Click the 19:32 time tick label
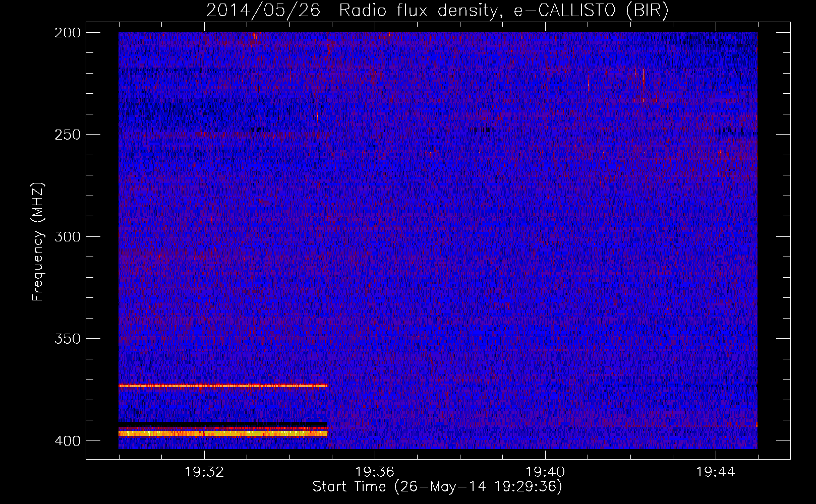 pyautogui.click(x=204, y=472)
